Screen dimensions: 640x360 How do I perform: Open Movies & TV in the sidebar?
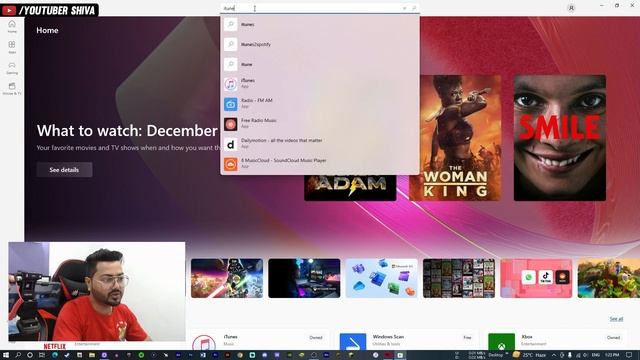click(x=12, y=88)
